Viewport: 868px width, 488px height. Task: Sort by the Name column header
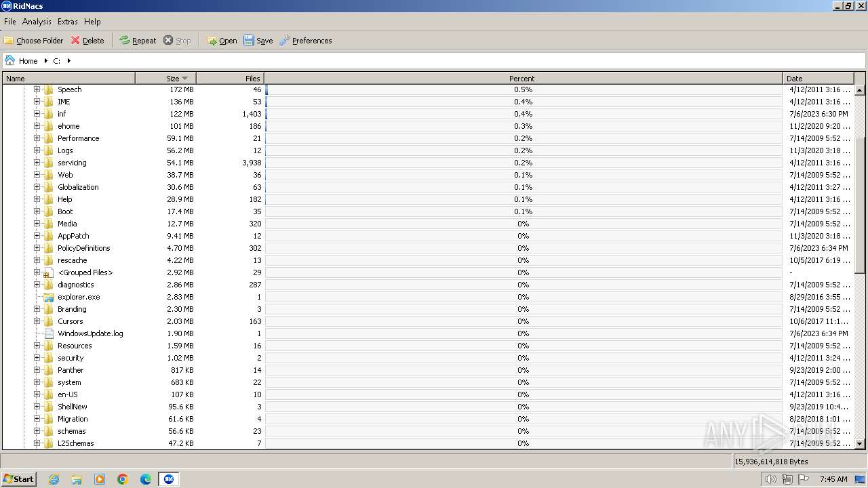tap(69, 79)
